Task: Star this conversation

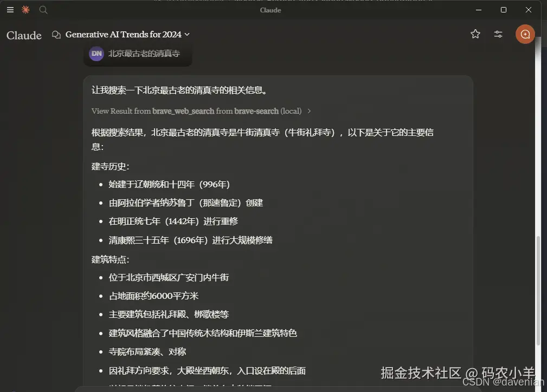Action: pos(475,34)
